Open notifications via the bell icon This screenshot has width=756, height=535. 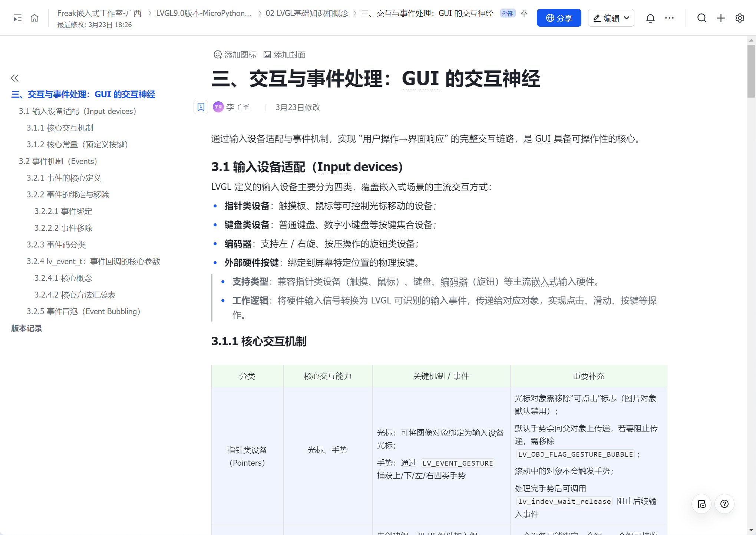pos(651,18)
